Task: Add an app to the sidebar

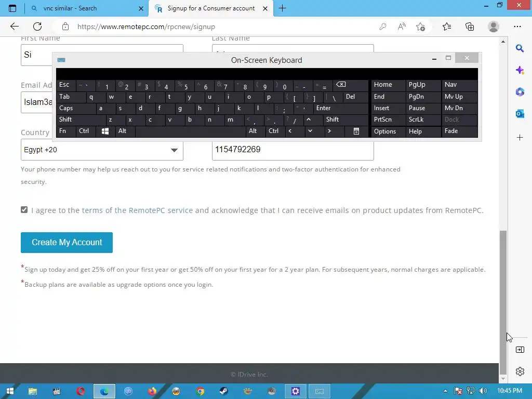Action: click(520, 137)
